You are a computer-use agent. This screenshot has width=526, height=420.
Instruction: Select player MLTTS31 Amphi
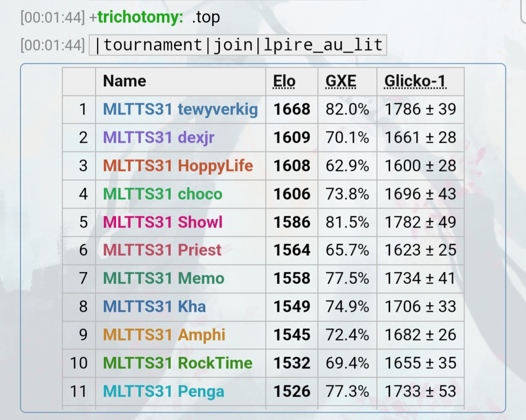point(164,335)
